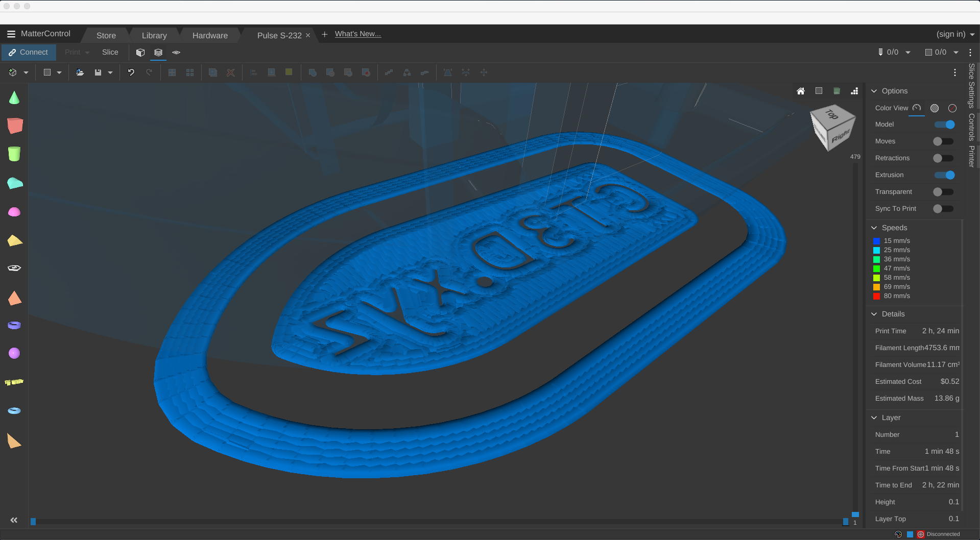
Task: Open the MatterControl hamburger menu
Action: 11,34
